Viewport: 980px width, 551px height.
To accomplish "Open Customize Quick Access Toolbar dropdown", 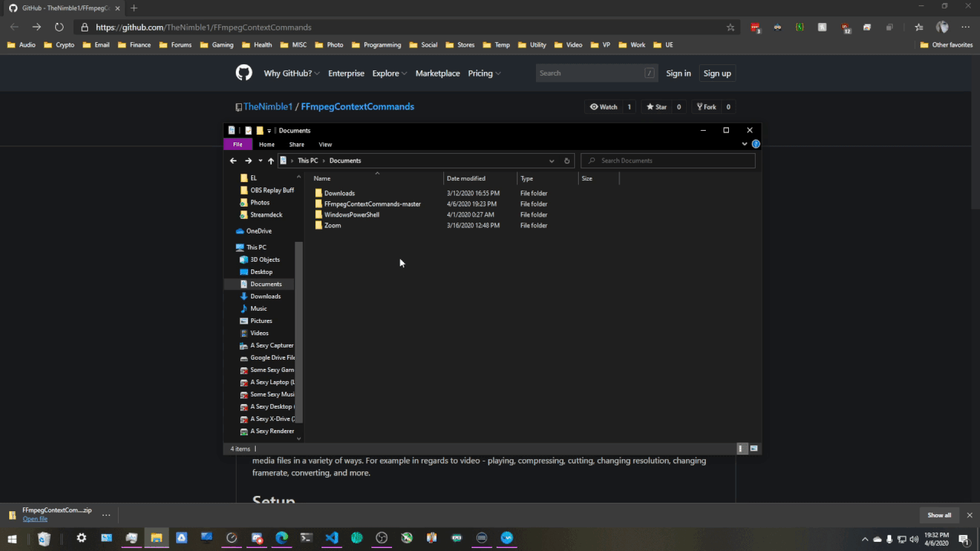I will pos(269,131).
